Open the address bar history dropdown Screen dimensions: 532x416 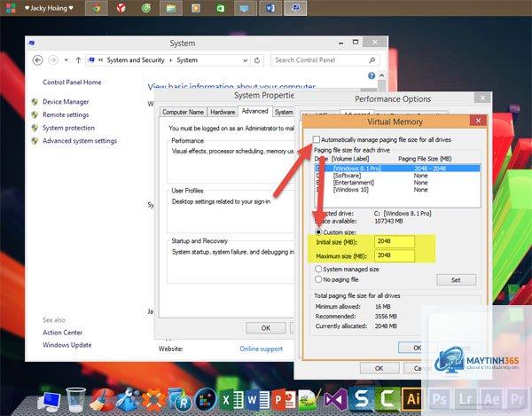245,60
